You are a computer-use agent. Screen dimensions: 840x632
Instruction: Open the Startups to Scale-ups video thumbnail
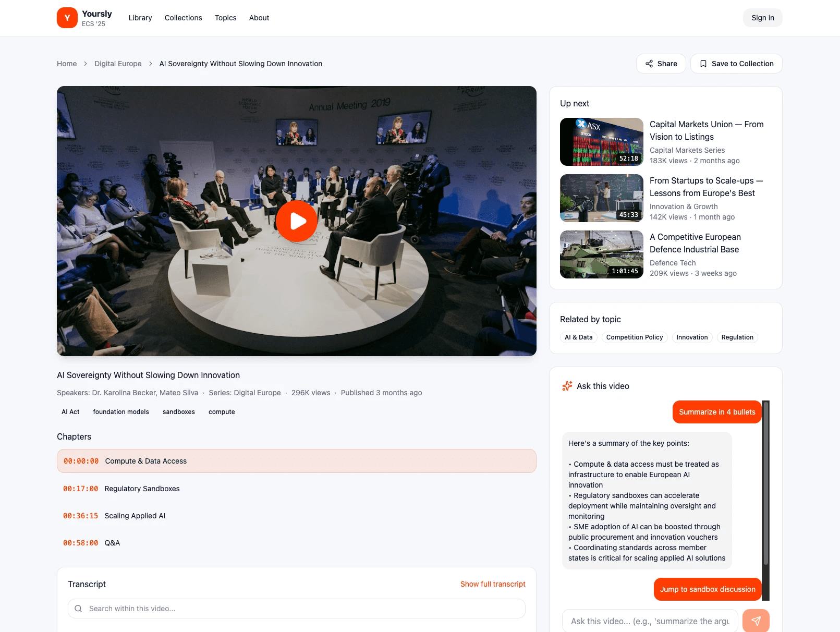coord(602,198)
